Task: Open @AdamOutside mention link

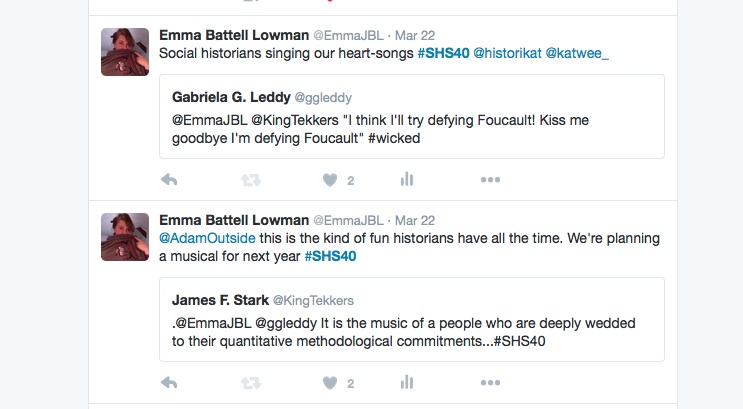Action: (207, 238)
